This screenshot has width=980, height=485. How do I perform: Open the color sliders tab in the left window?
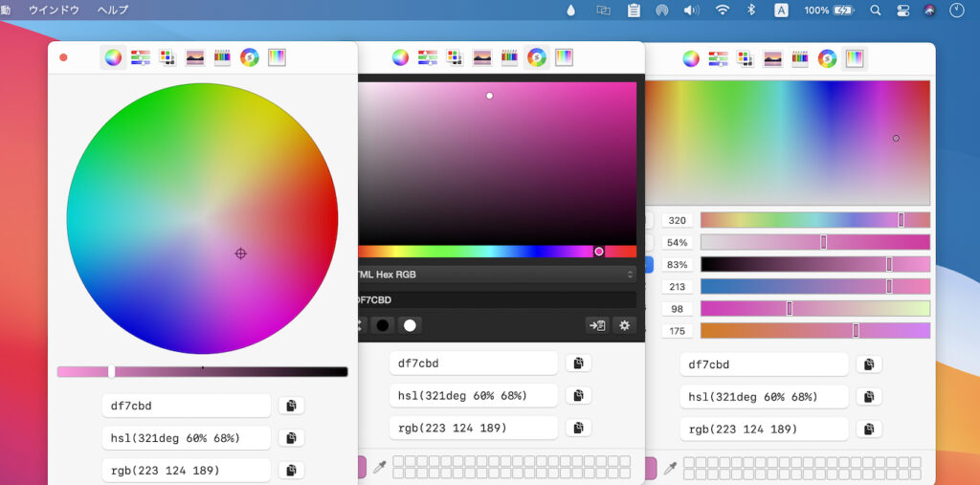pos(141,57)
